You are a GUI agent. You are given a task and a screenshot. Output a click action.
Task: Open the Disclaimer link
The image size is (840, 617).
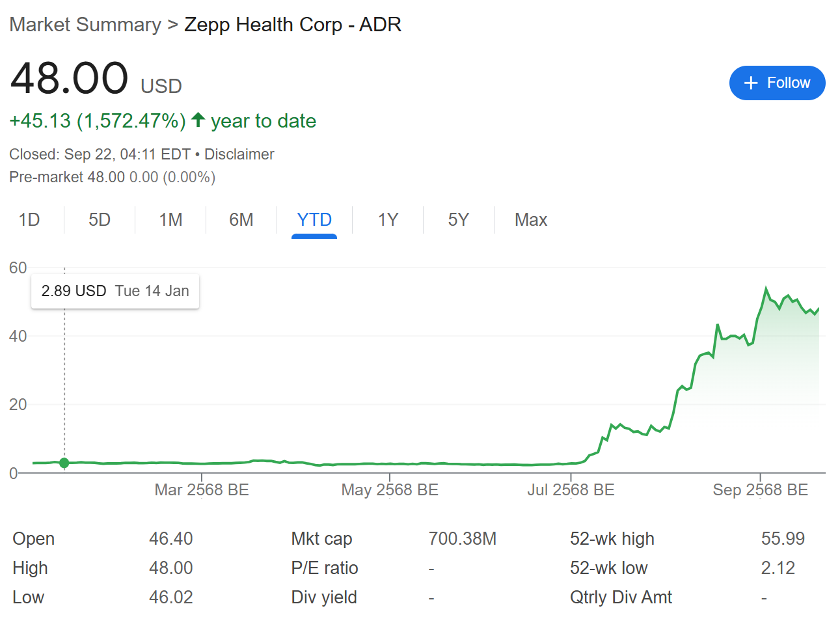[x=239, y=154]
